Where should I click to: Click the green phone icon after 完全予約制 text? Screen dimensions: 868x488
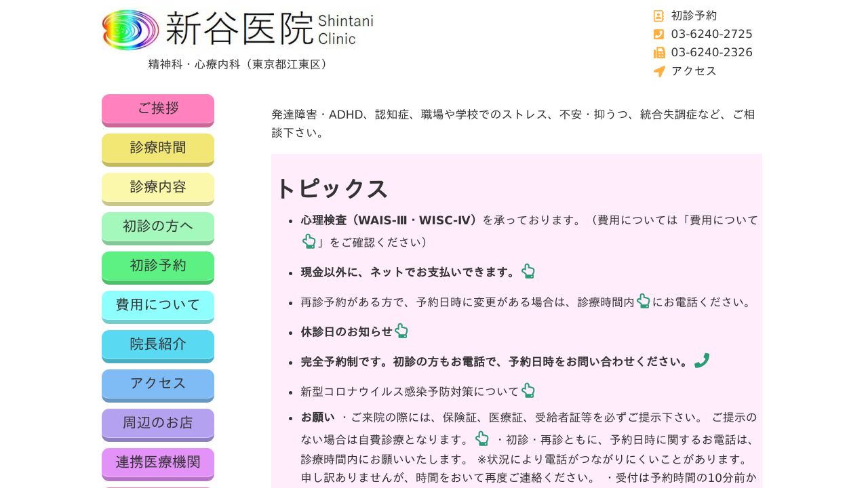tap(702, 360)
